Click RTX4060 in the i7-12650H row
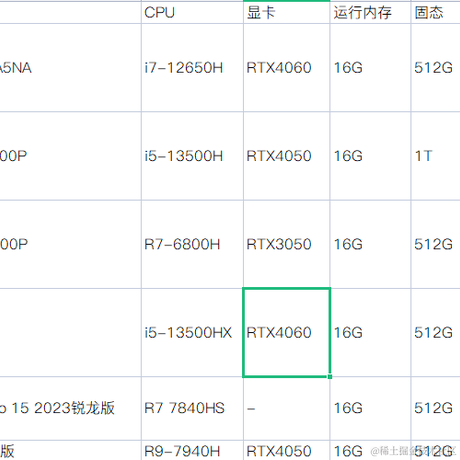460x460 pixels. point(287,68)
